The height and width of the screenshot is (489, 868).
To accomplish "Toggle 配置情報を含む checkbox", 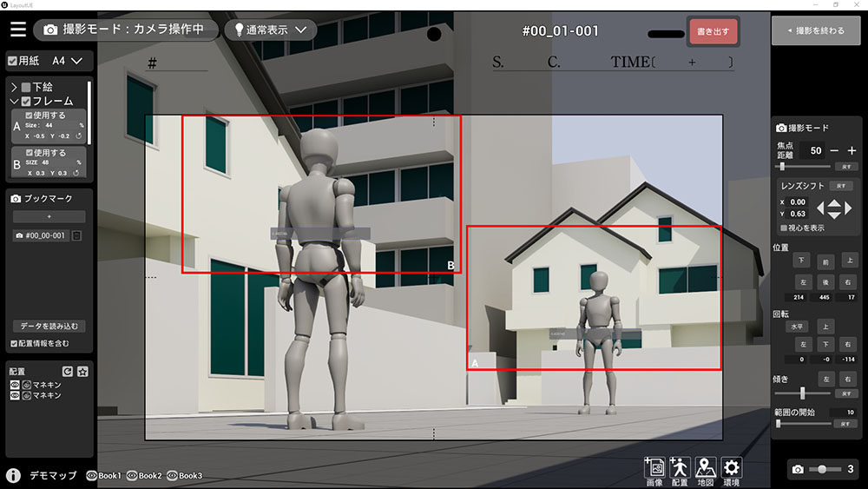I will tap(13, 343).
